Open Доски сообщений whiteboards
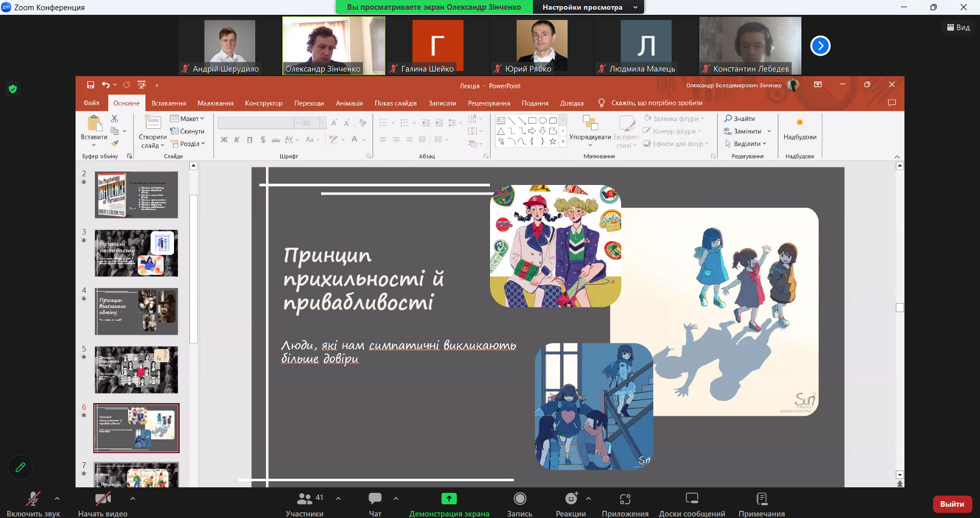Viewport: 980px width, 518px height. coord(692,504)
